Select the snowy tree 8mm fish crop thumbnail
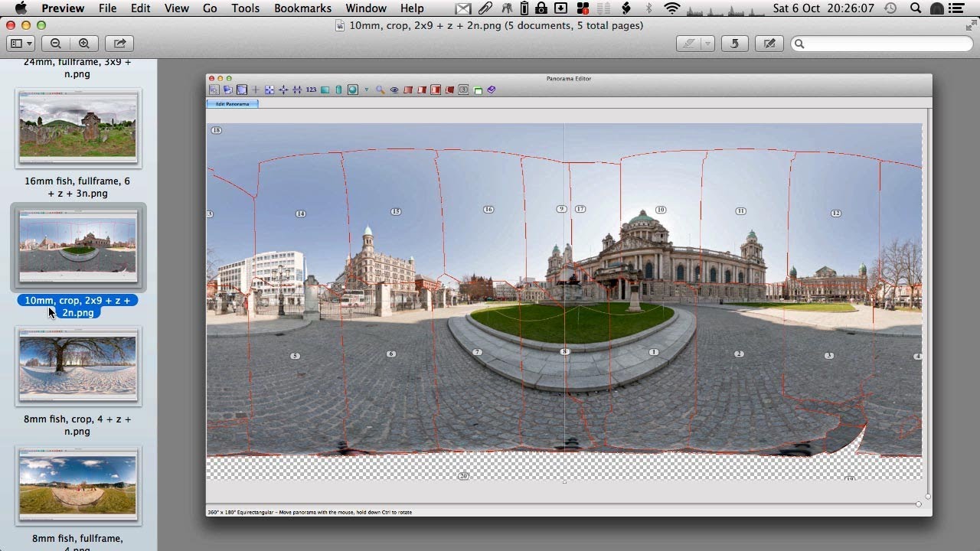The width and height of the screenshot is (980, 551). 78,366
